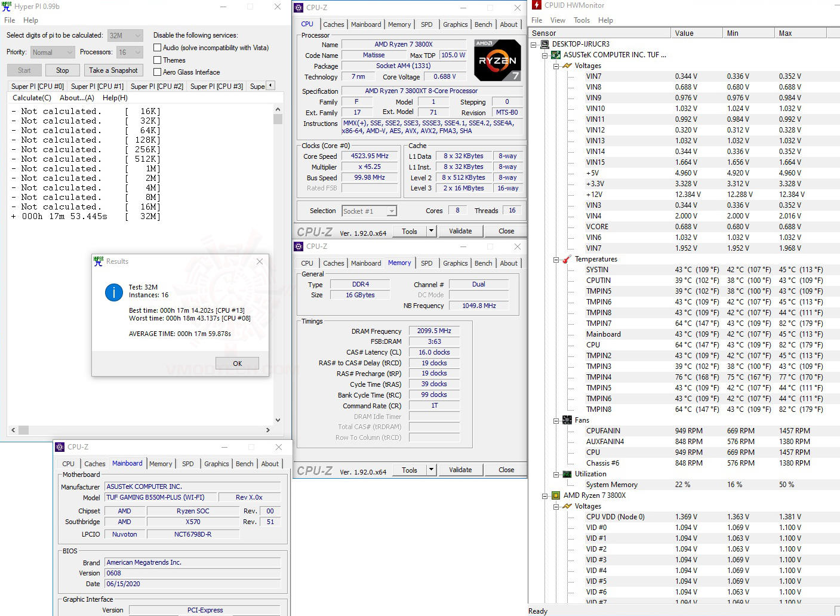Click the top CPU-Z window title icon
Image resolution: width=840 pixels, height=616 pixels.
pos(299,8)
